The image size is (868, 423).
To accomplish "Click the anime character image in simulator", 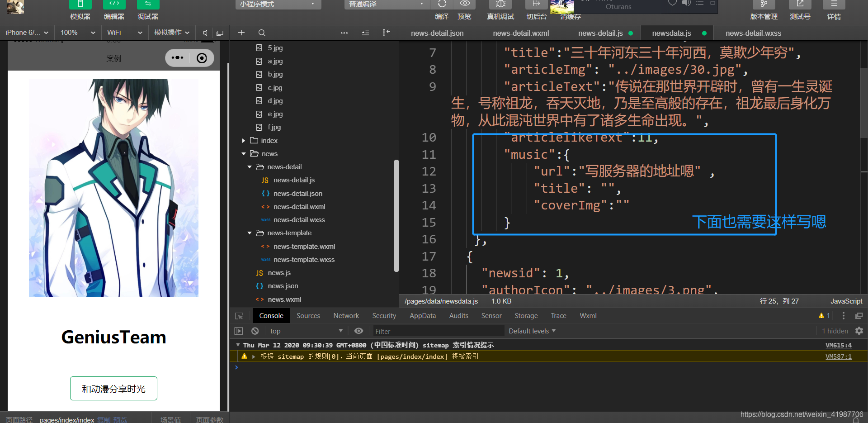I will 113,188.
